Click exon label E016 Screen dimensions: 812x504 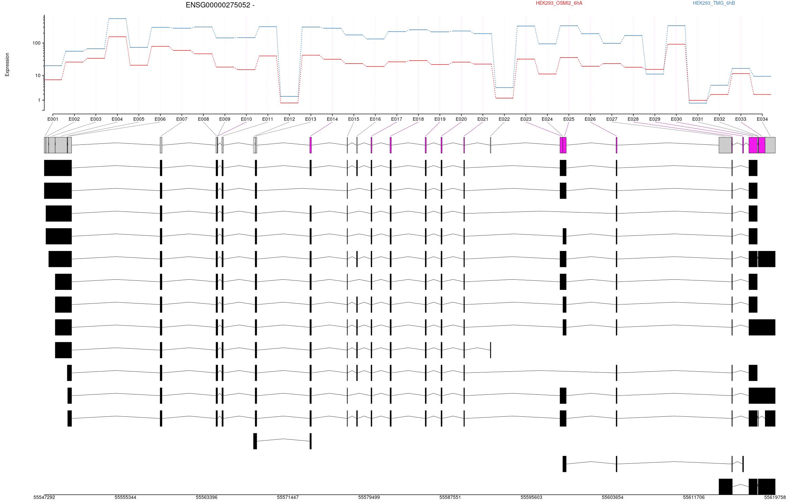click(x=375, y=119)
